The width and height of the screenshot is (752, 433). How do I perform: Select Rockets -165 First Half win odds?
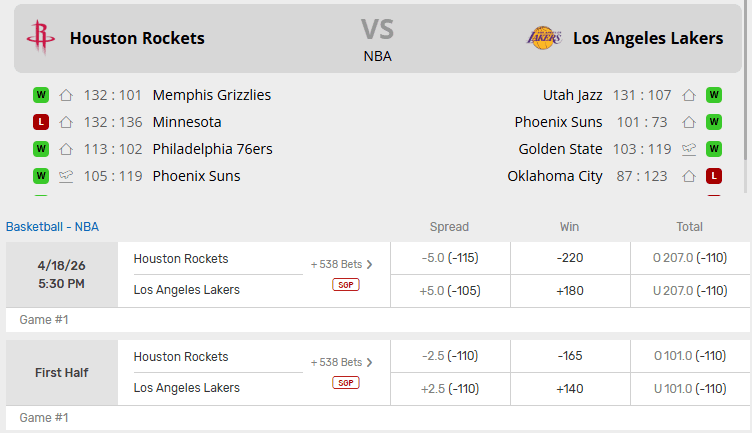570,356
